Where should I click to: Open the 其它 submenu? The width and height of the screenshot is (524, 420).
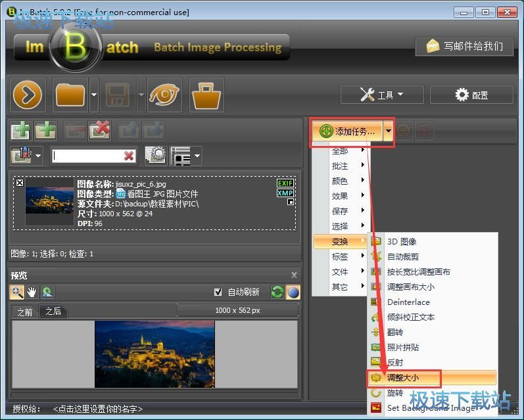click(x=341, y=287)
